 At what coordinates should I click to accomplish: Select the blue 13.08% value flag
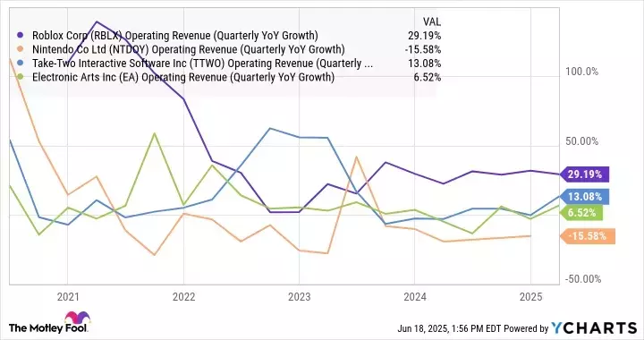tap(584, 197)
